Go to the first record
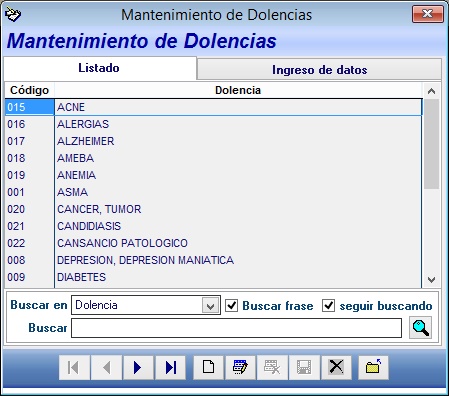449x396 pixels. pyautogui.click(x=74, y=367)
